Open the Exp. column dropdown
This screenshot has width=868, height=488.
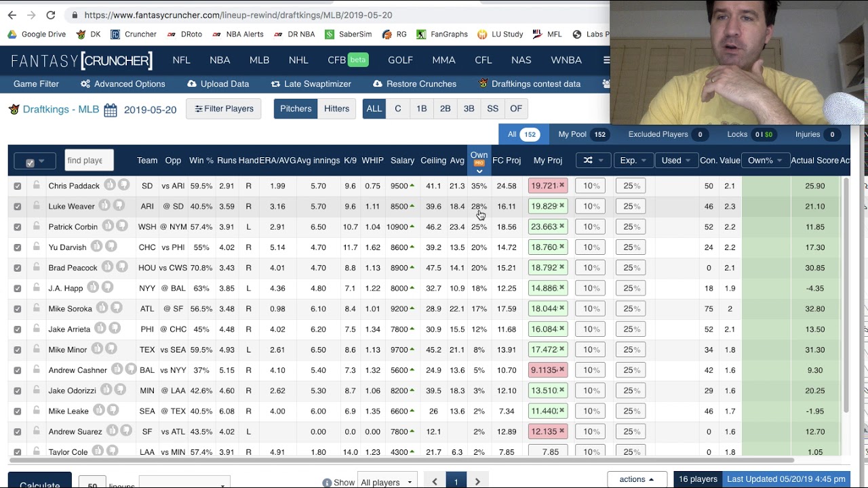(633, 161)
